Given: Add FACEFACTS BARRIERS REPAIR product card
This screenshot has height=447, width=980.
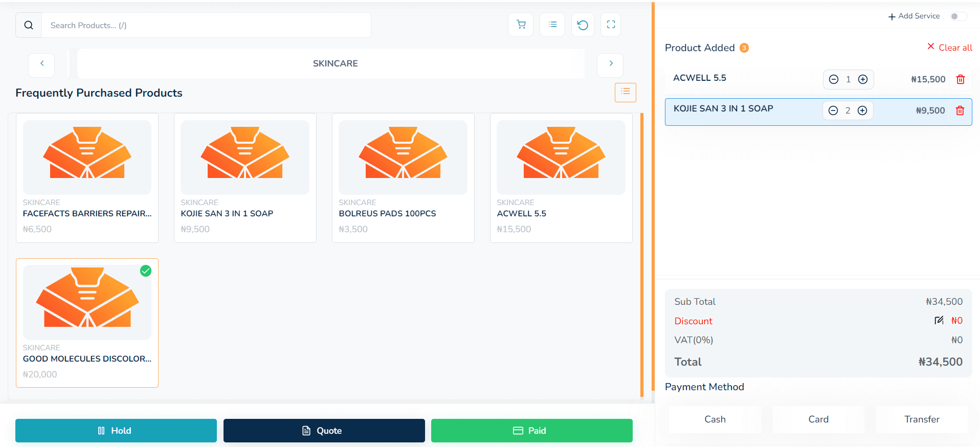Looking at the screenshot, I should pyautogui.click(x=87, y=178).
